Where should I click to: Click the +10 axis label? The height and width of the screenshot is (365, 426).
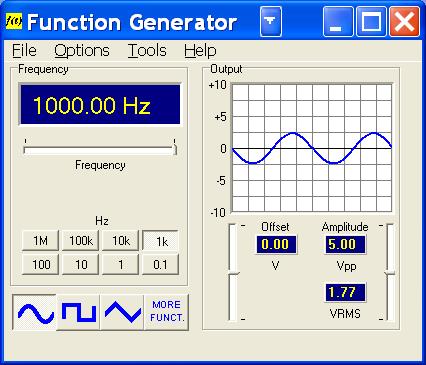217,85
